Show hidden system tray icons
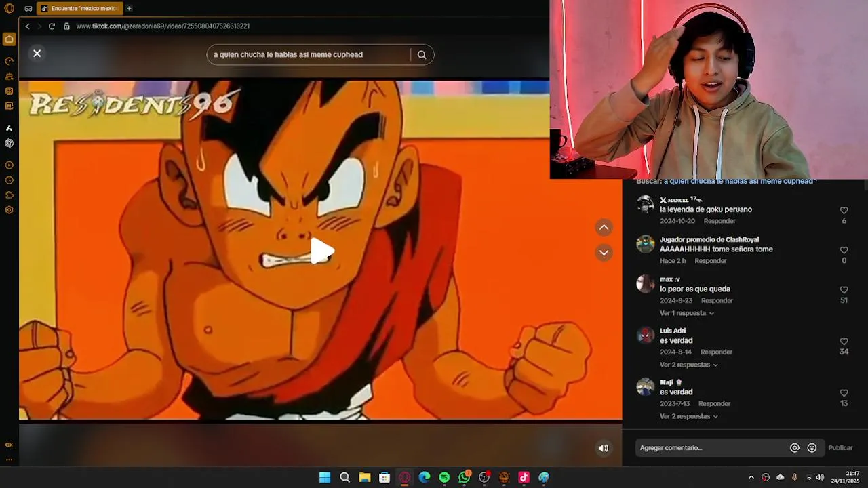Viewport: 868px width, 488px height. [x=751, y=477]
